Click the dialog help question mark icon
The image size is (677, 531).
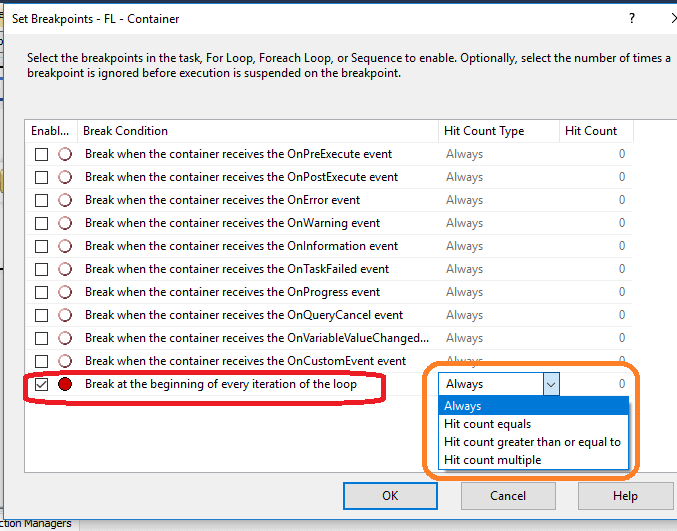point(631,18)
